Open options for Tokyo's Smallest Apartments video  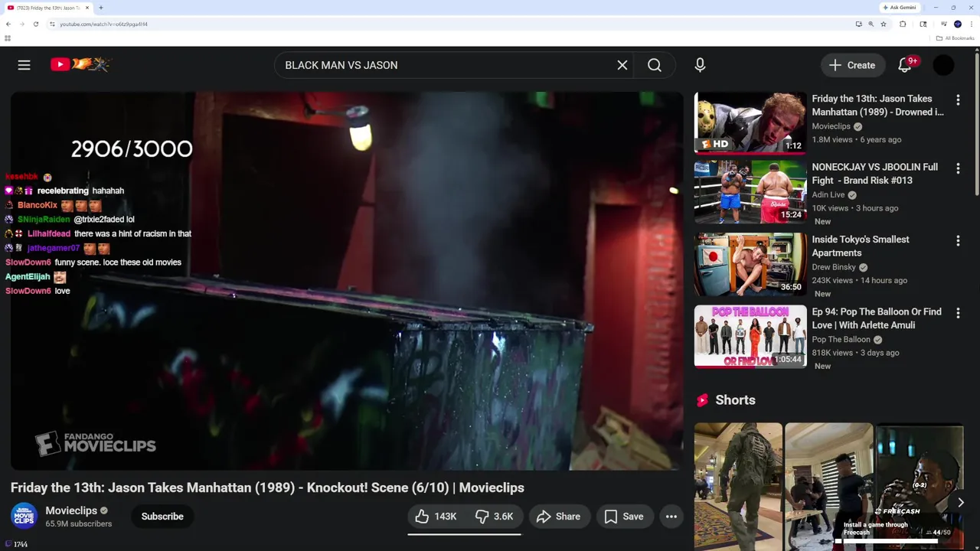[x=958, y=241]
